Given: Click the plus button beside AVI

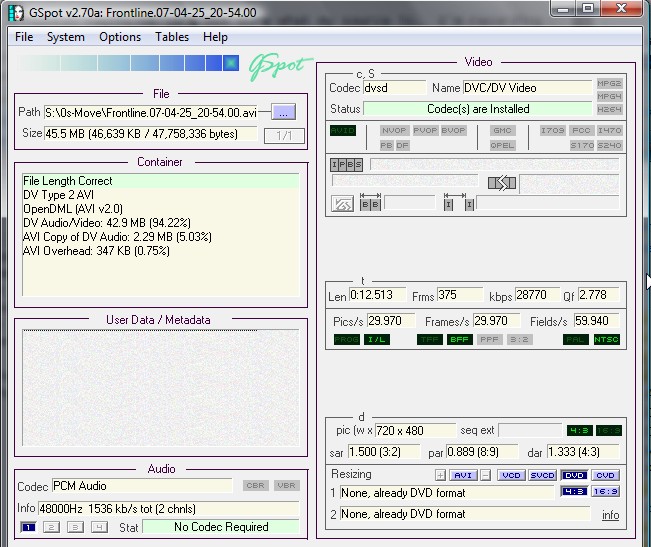Looking at the screenshot, I should pyautogui.click(x=440, y=475).
